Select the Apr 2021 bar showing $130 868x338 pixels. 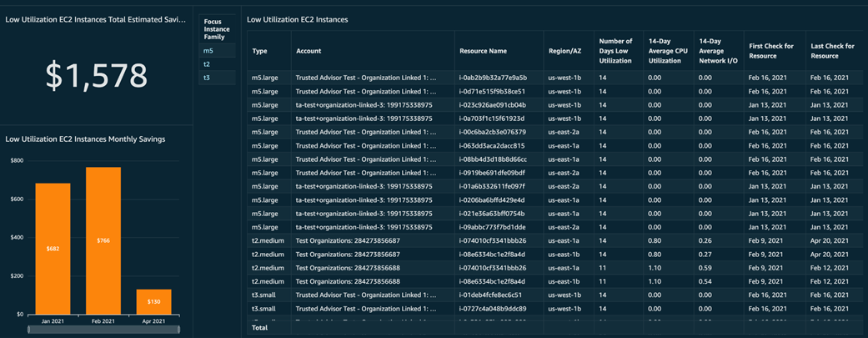coord(153,301)
